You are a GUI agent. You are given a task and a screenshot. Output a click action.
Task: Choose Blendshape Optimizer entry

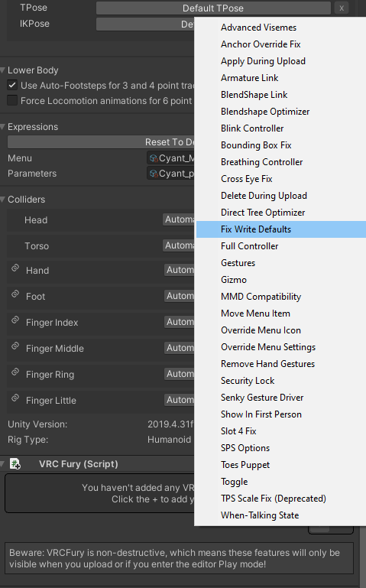(x=281, y=112)
